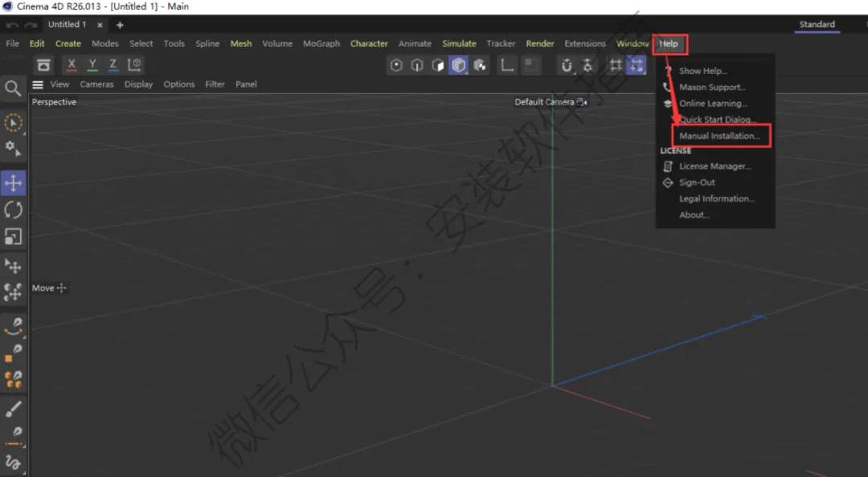Switch to Texture mode icon

pos(479,65)
